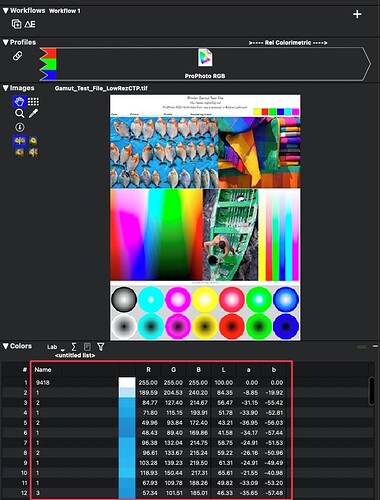
Task: Select the hand pan tool
Action: 19,101
